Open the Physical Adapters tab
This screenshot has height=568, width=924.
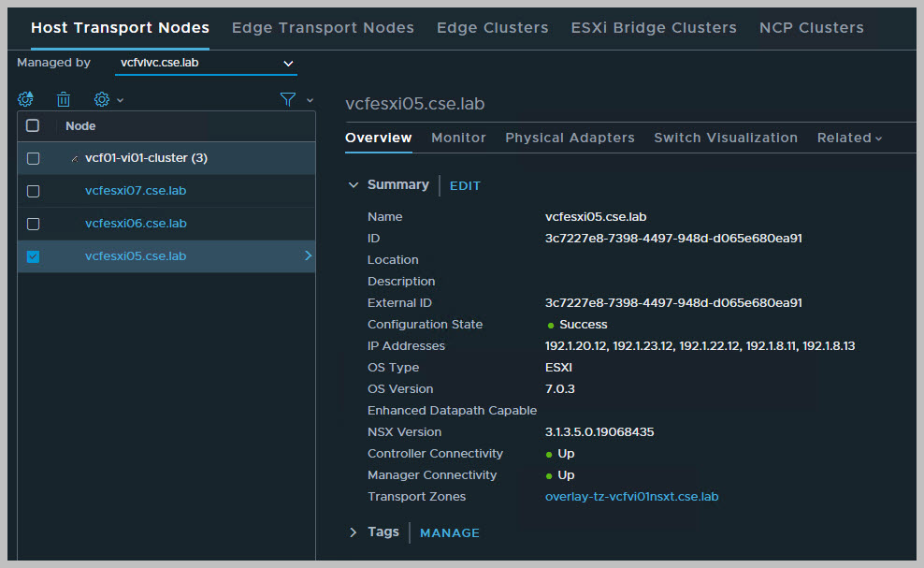click(570, 138)
